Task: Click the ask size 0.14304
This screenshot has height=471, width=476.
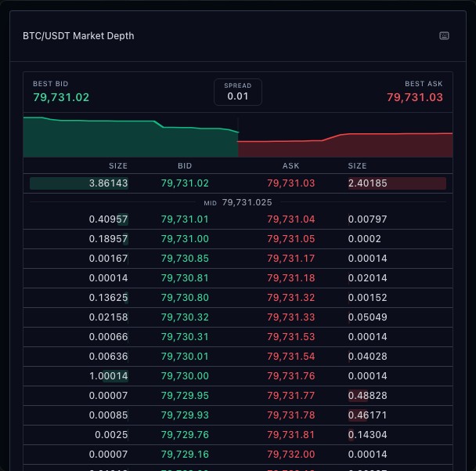Action: tap(368, 435)
